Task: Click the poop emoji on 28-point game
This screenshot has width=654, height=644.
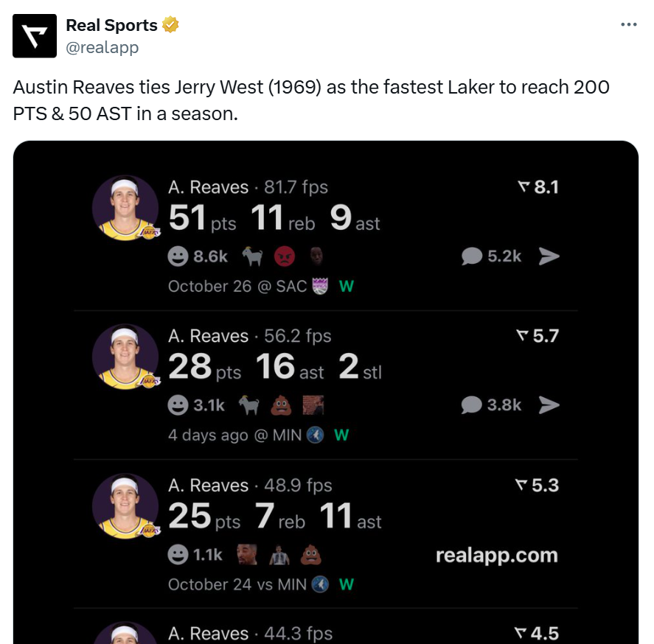Action: coord(282,405)
